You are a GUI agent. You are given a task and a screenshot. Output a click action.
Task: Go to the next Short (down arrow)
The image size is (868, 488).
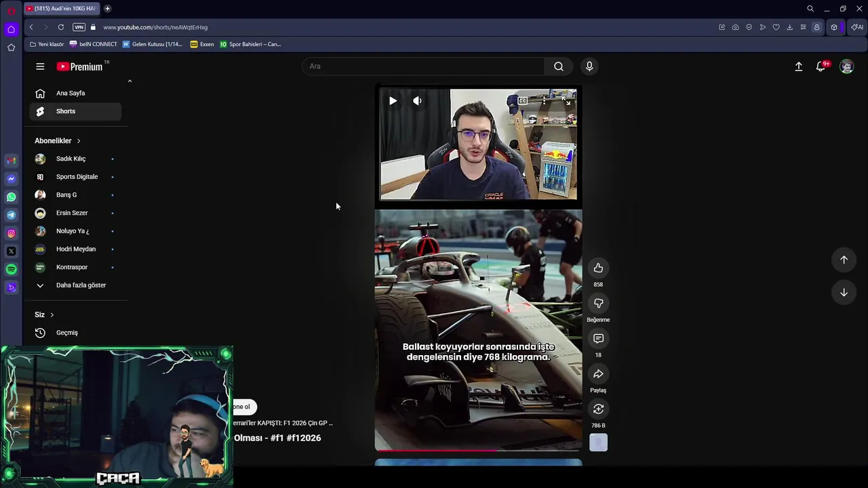pyautogui.click(x=844, y=292)
